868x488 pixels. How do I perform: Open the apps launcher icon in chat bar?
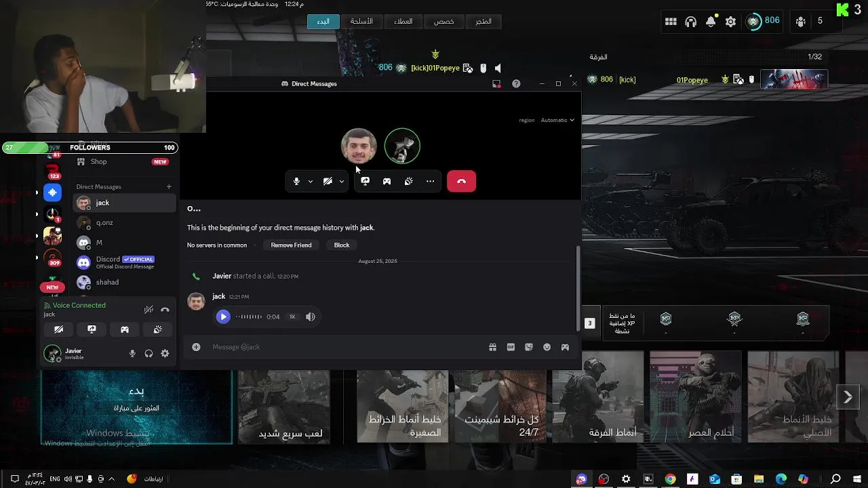[565, 347]
